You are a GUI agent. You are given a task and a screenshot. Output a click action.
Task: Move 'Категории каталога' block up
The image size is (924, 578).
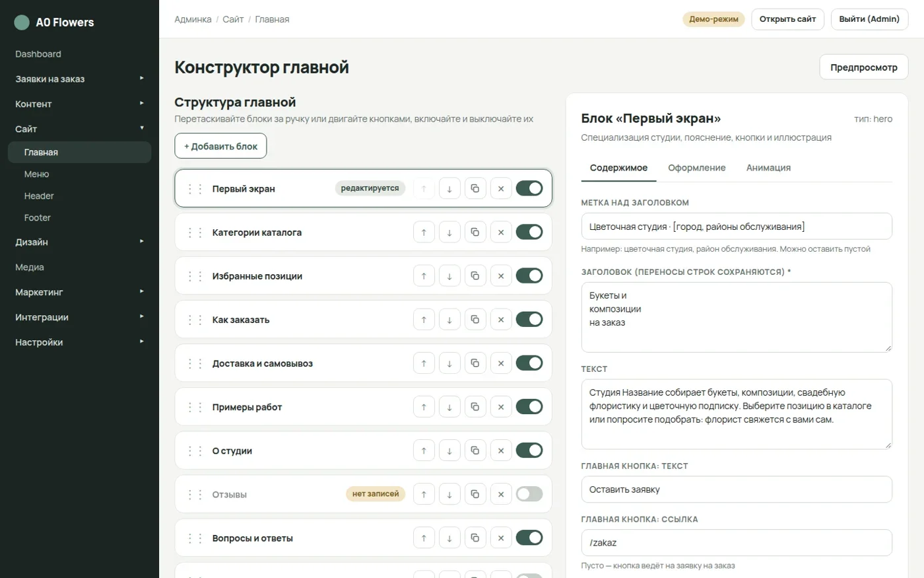pos(424,233)
